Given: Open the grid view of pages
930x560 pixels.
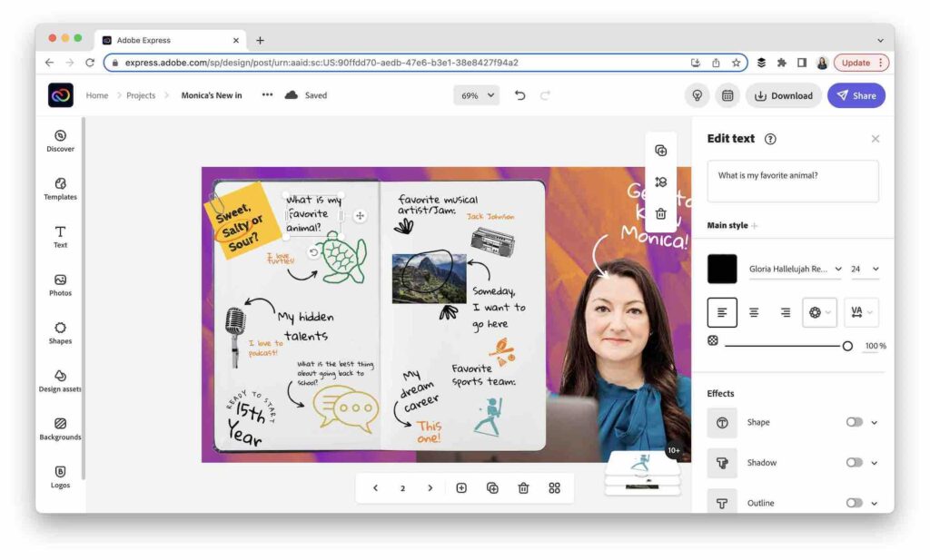Looking at the screenshot, I should pos(554,488).
